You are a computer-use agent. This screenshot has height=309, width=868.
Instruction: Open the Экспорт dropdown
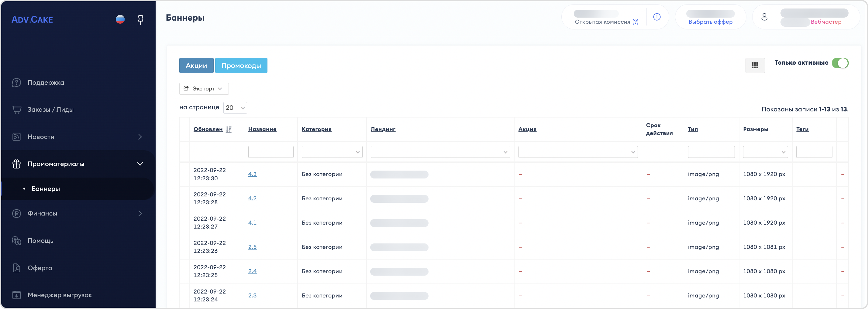204,89
